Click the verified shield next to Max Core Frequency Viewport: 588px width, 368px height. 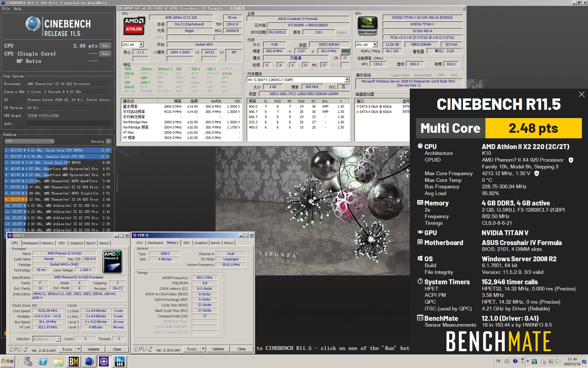coord(537,173)
